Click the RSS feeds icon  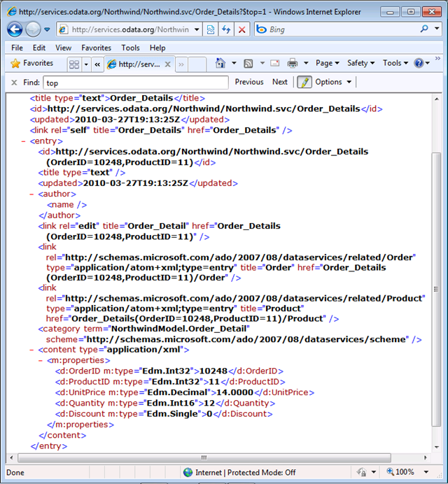click(248, 63)
